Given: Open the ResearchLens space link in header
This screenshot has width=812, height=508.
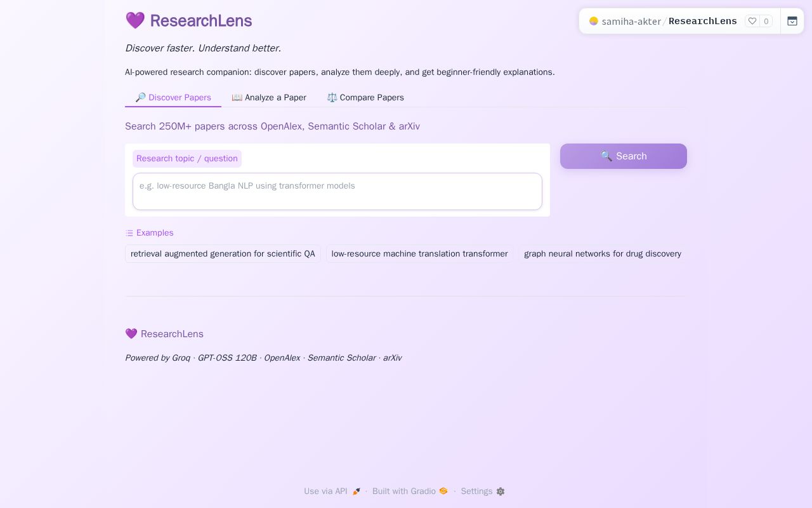Looking at the screenshot, I should click(x=703, y=22).
